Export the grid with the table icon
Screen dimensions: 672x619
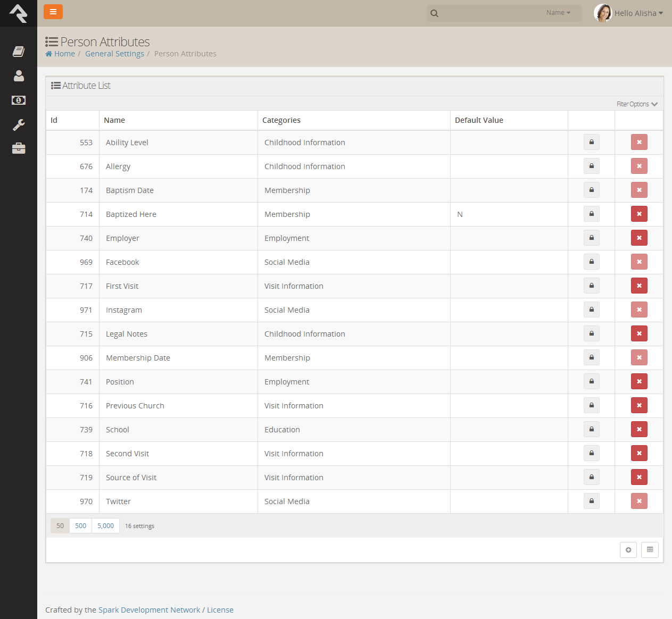650,550
